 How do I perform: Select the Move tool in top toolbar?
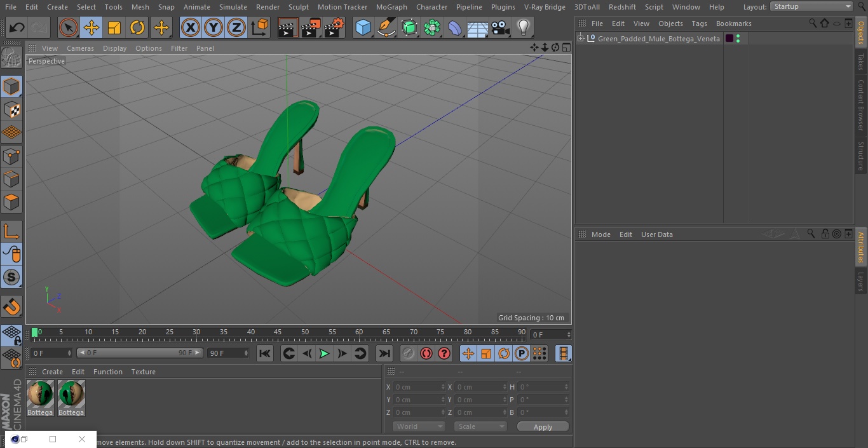click(92, 27)
